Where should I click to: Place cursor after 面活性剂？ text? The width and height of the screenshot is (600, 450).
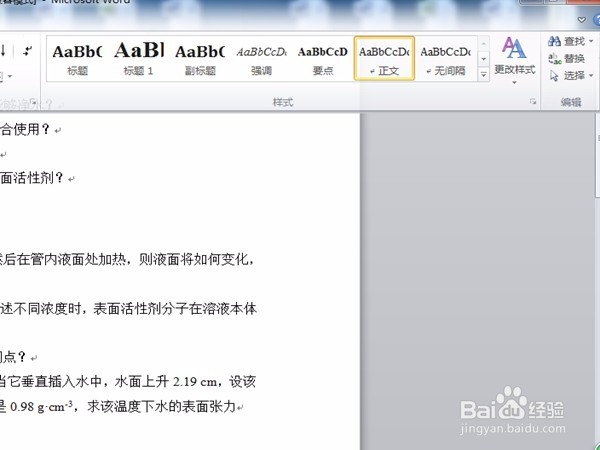(65, 178)
